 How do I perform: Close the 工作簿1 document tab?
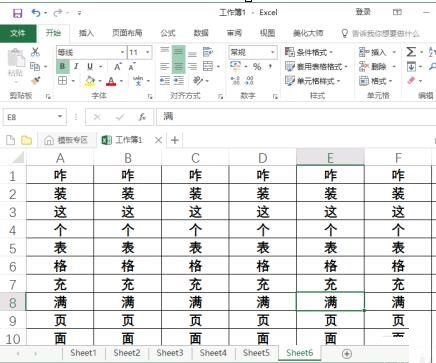(x=158, y=140)
